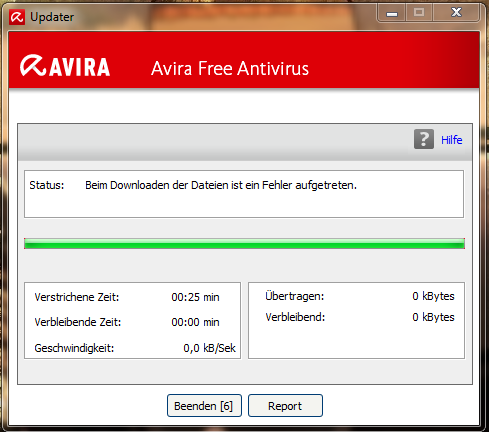The width and height of the screenshot is (490, 432).
Task: Click the Beenden [6] button
Action: [x=204, y=406]
